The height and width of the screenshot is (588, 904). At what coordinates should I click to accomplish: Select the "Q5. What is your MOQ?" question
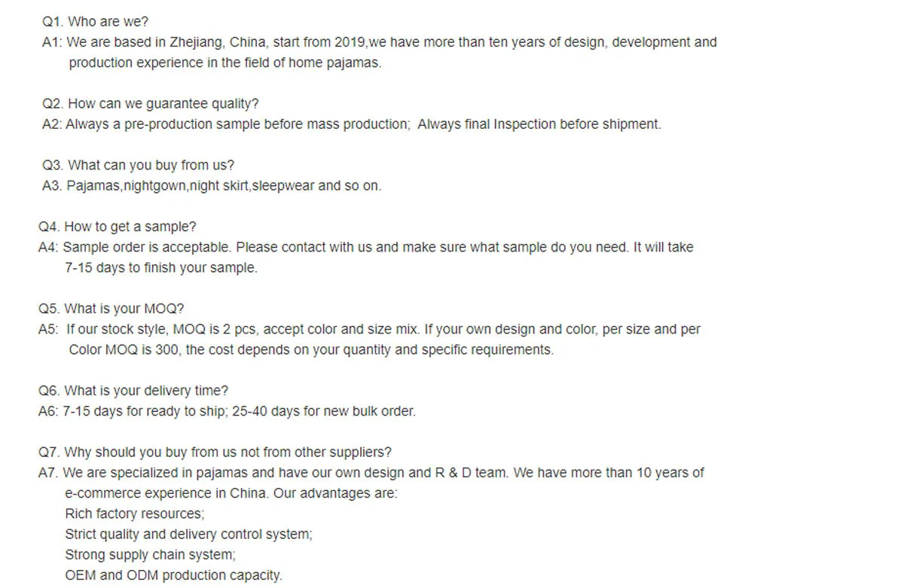[x=111, y=309]
